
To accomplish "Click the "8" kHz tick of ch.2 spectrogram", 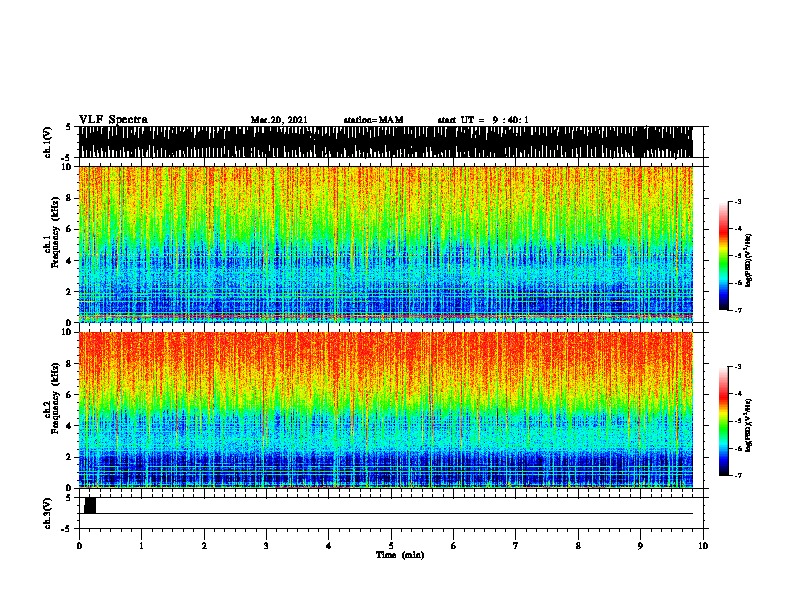I will [x=69, y=363].
